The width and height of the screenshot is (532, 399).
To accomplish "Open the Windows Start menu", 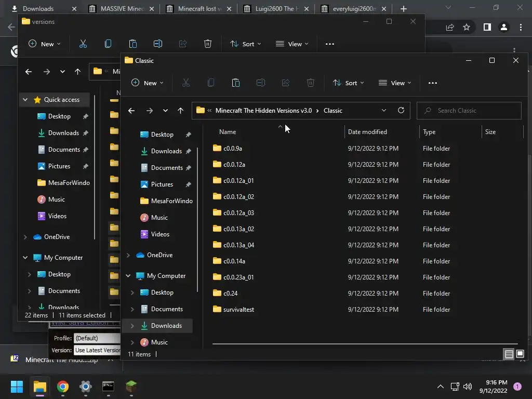I will [x=17, y=387].
